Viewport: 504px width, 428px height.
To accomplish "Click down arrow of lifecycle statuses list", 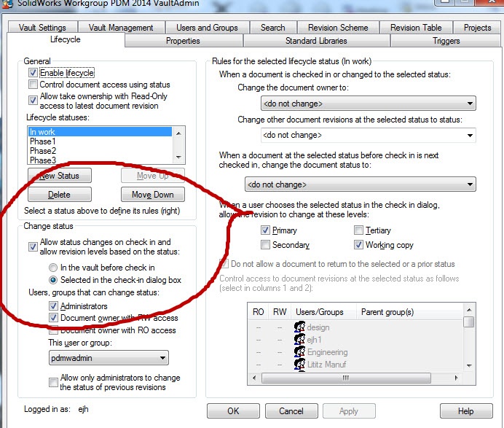I will click(x=178, y=157).
